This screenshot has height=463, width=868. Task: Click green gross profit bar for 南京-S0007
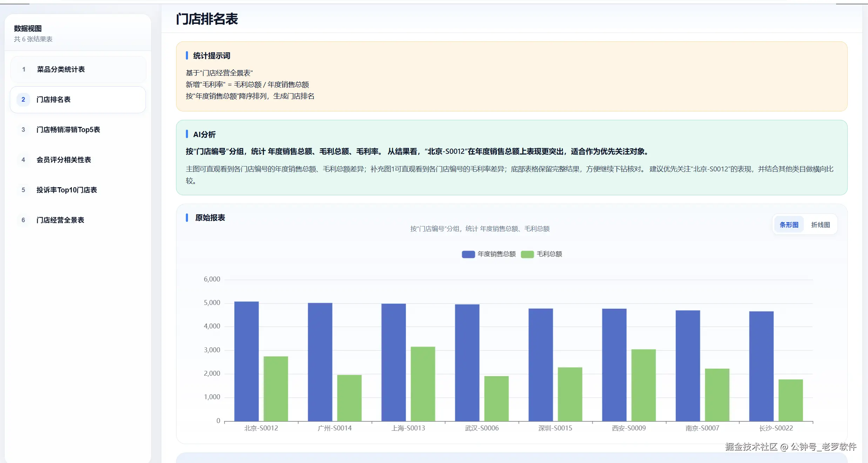(x=717, y=395)
